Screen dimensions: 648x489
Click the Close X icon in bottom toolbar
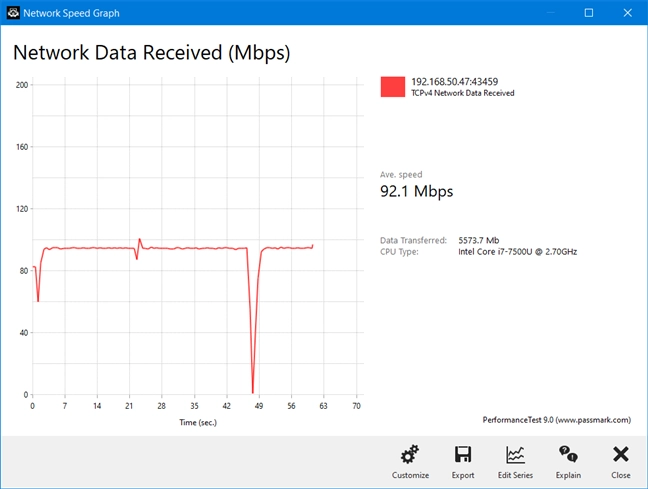coord(621,454)
